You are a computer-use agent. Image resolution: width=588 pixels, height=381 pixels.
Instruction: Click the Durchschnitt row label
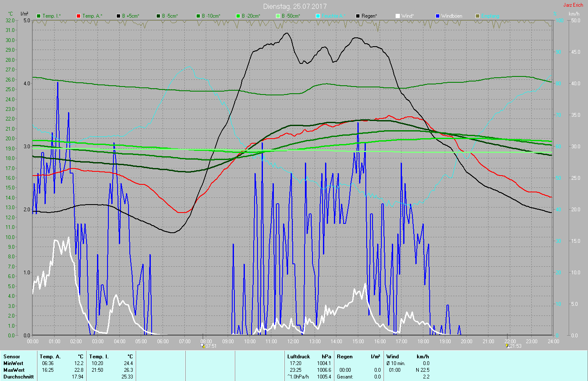18,377
